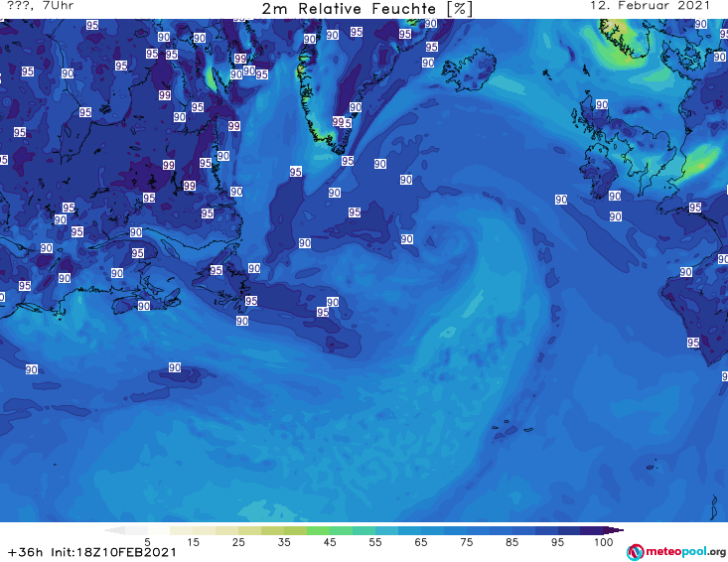Click legend value "5"
Image resolution: width=728 pixels, height=562 pixels.
[x=147, y=542]
